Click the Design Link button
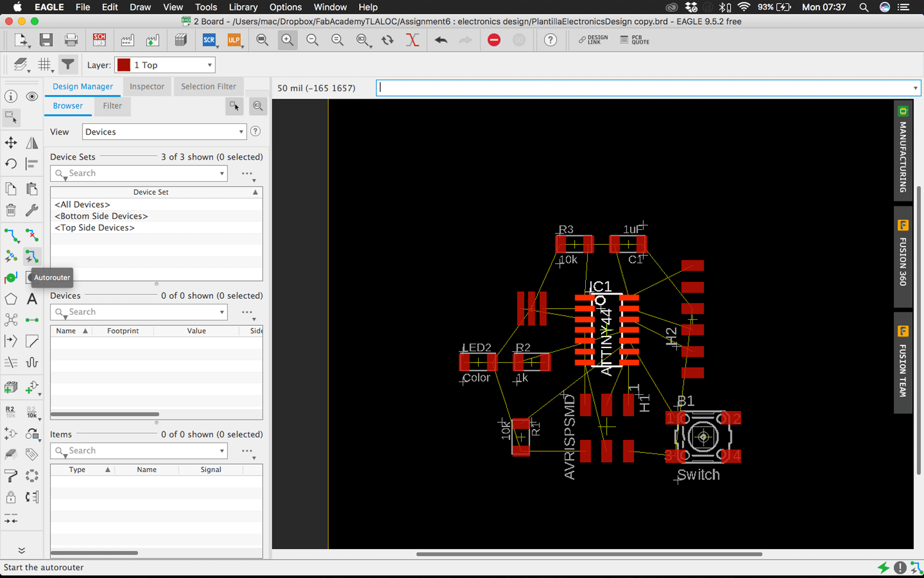Screen dimensions: 924x578 click(x=593, y=40)
